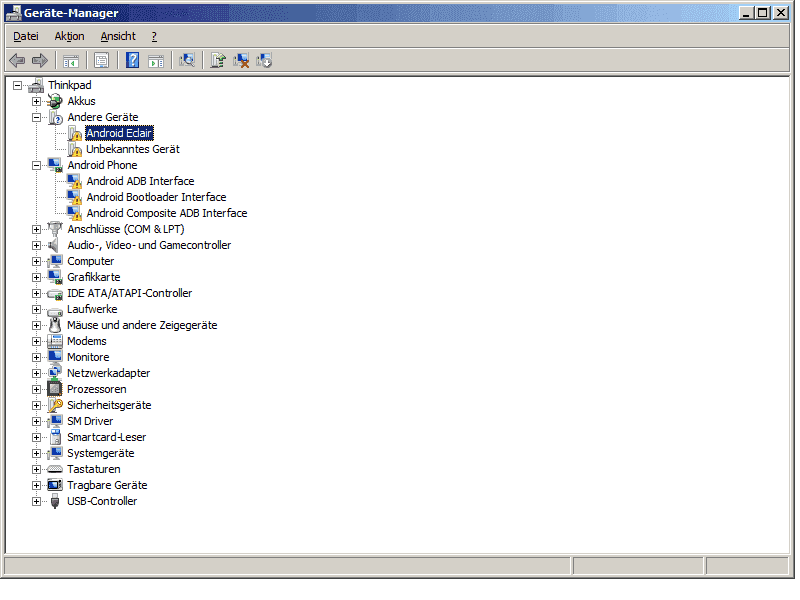Screen dimensions: 800x600
Task: Select the 'Android Eclair' device entry
Action: pyautogui.click(x=119, y=133)
